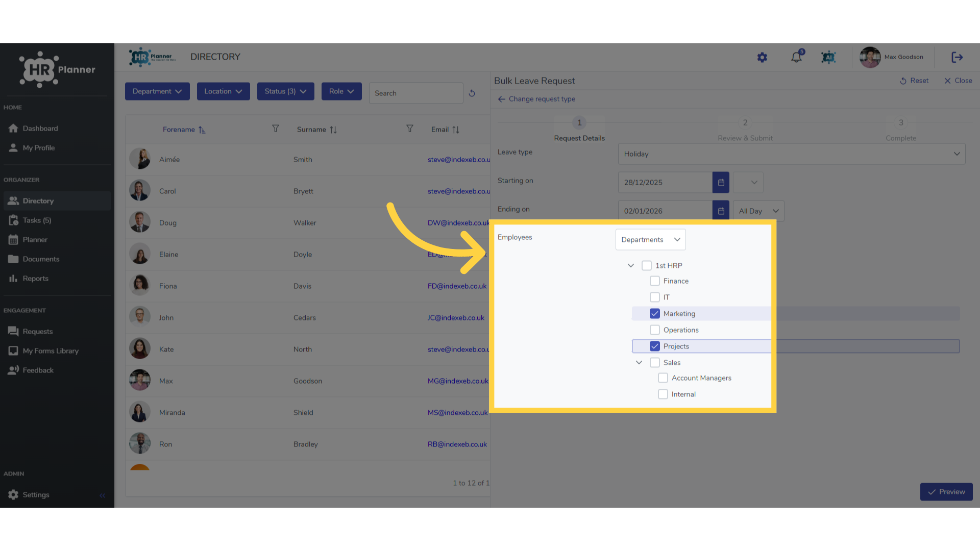
Task: Open the AI assistant icon
Action: (828, 57)
